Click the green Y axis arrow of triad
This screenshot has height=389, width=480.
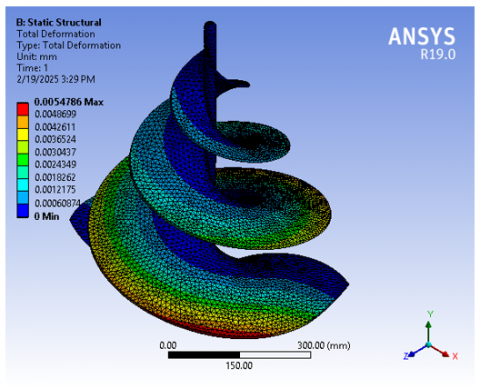coord(429,331)
